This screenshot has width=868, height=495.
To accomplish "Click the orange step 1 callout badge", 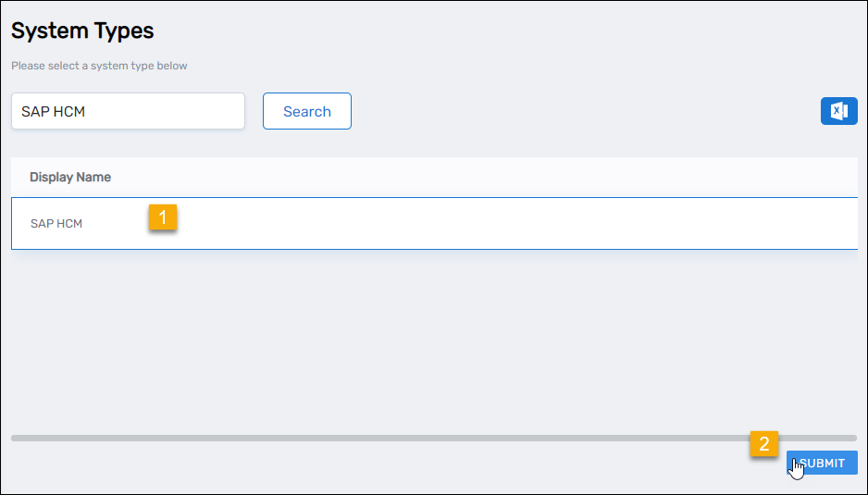I will [x=163, y=217].
